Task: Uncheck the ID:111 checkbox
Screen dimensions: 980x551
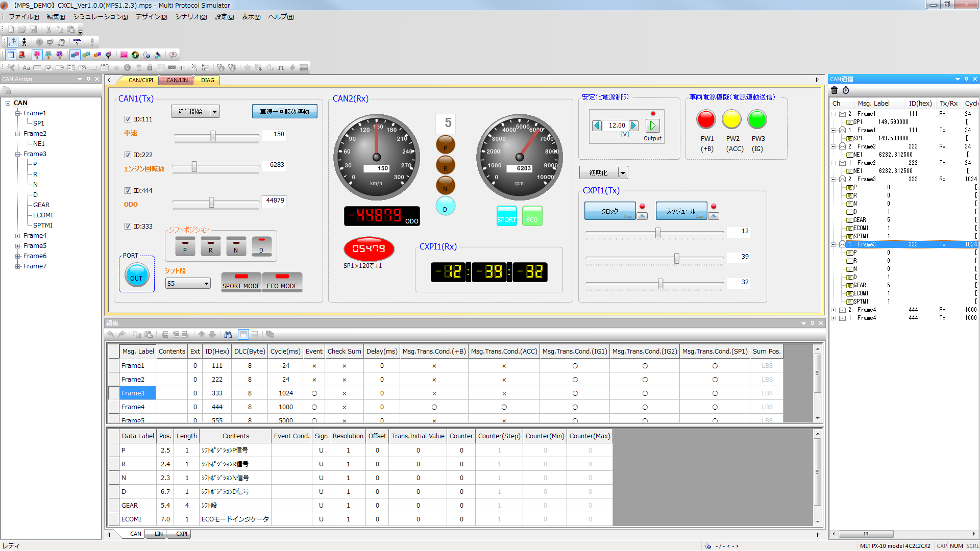Action: coord(128,119)
